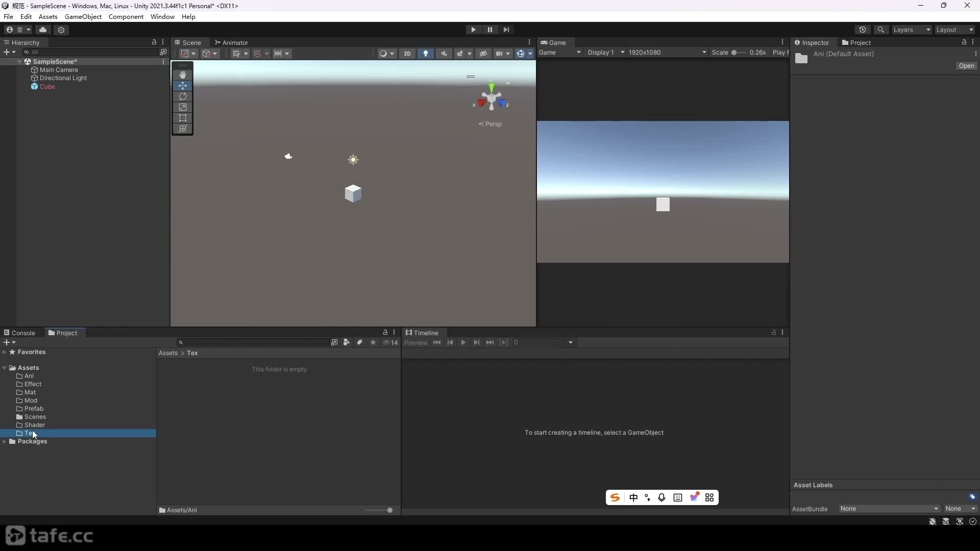
Task: Open the AssetBundle None dropdown
Action: [889, 509]
